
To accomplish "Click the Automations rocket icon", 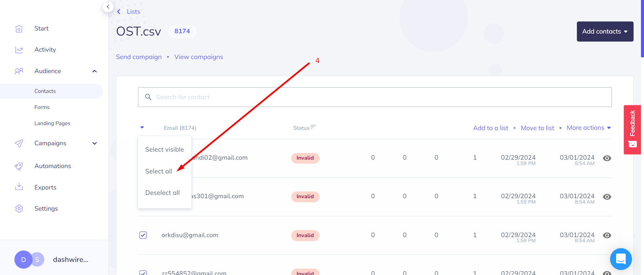I will pos(19,166).
